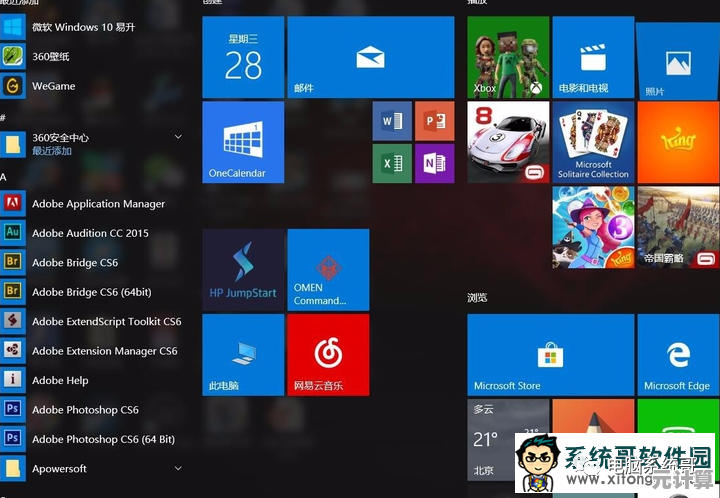Select the 浏览 group header

pyautogui.click(x=477, y=297)
